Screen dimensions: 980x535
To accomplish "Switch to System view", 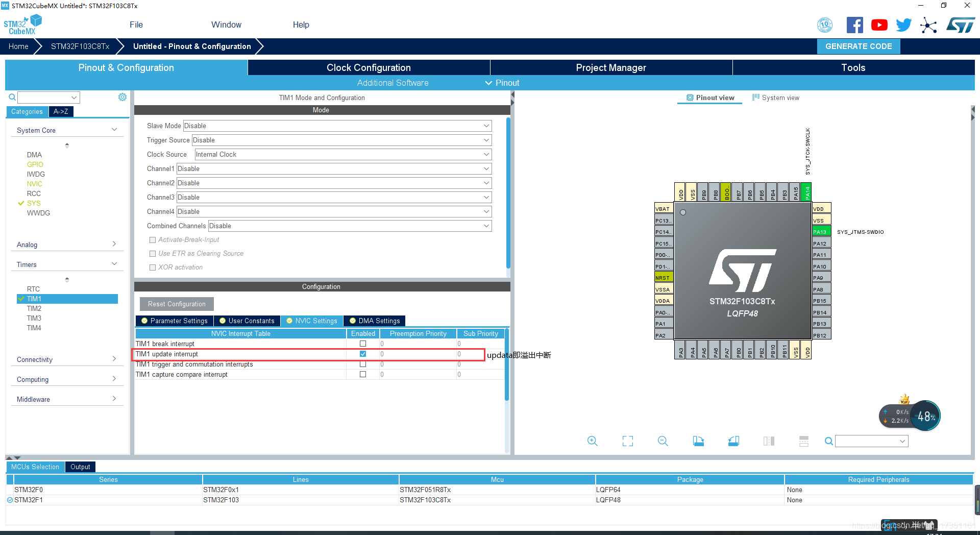I will click(x=776, y=98).
